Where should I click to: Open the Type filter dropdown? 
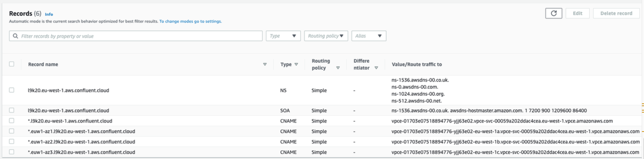[x=283, y=36]
